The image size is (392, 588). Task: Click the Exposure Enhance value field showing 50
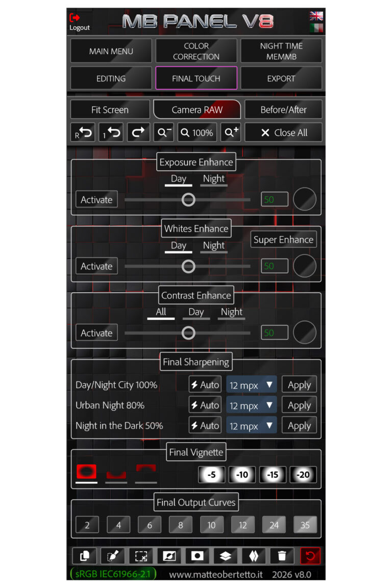(x=274, y=200)
